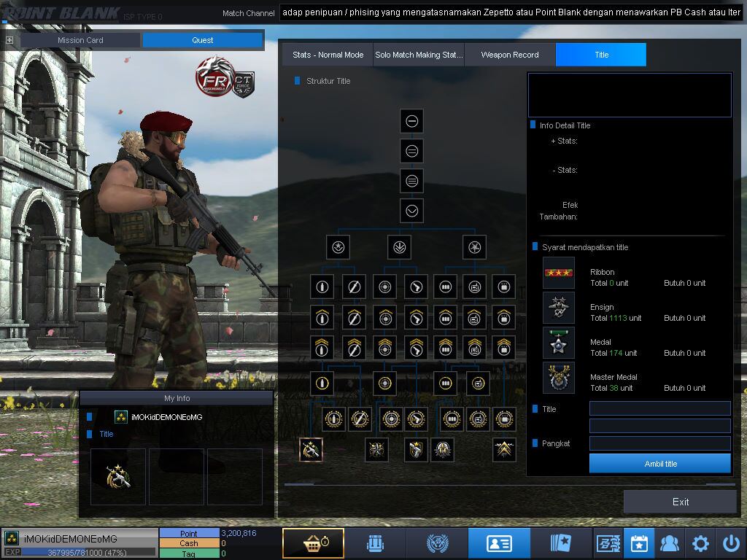Click the "Total 174 unit" Medal text

[x=614, y=354]
